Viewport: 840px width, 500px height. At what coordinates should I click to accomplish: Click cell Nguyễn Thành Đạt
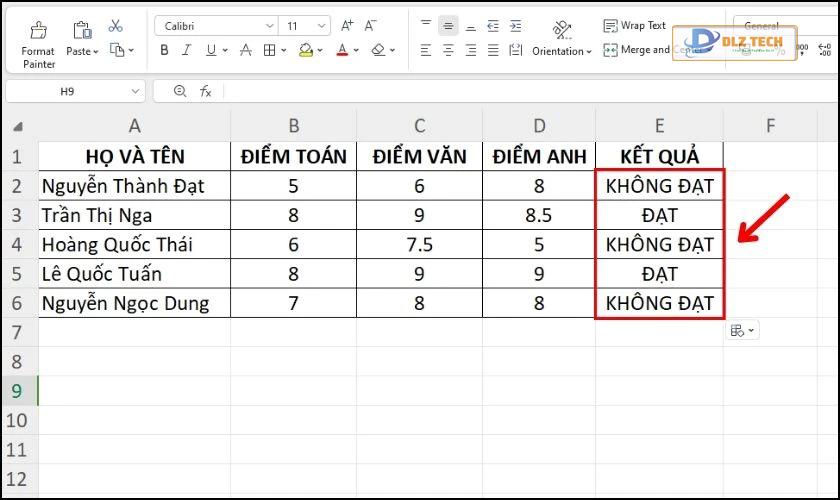click(x=134, y=186)
